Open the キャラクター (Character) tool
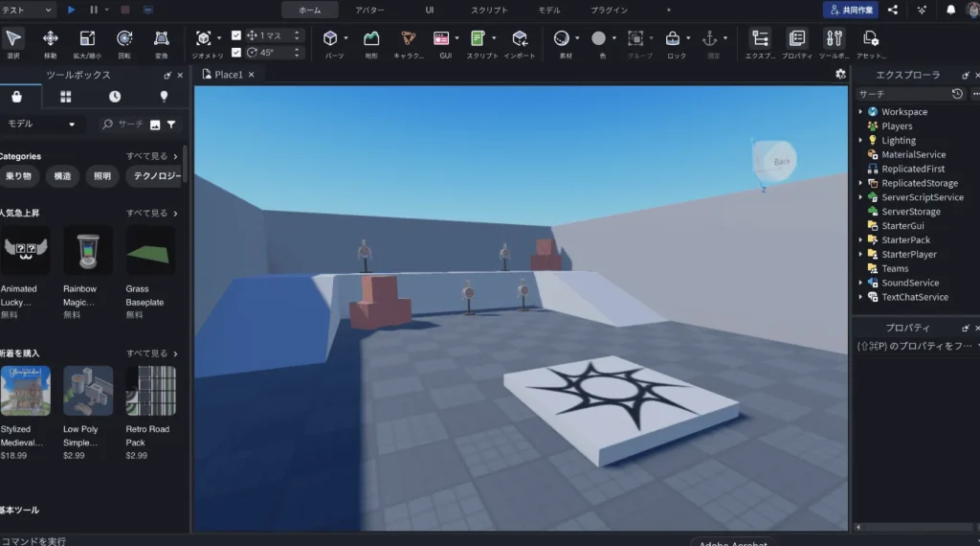 coord(408,38)
